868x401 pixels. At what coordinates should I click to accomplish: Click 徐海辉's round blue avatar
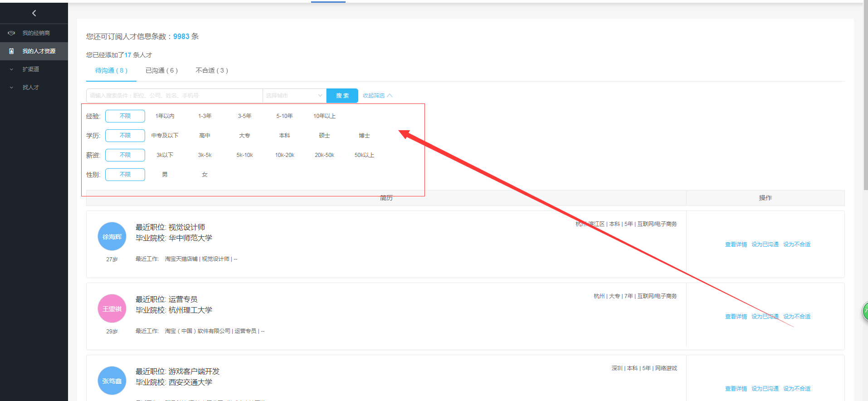pos(112,236)
